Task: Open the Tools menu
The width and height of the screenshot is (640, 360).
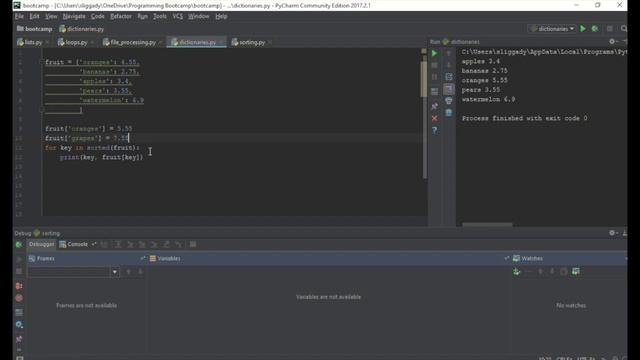Action: click(x=160, y=16)
